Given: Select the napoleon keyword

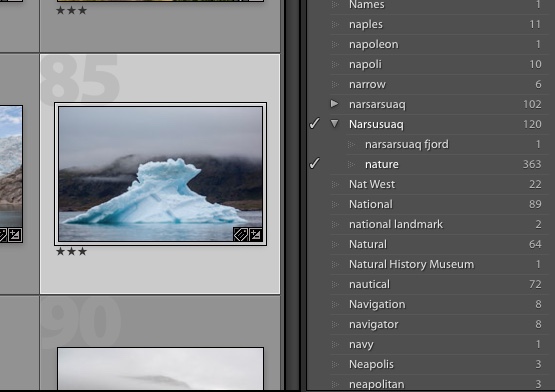Looking at the screenshot, I should click(373, 44).
